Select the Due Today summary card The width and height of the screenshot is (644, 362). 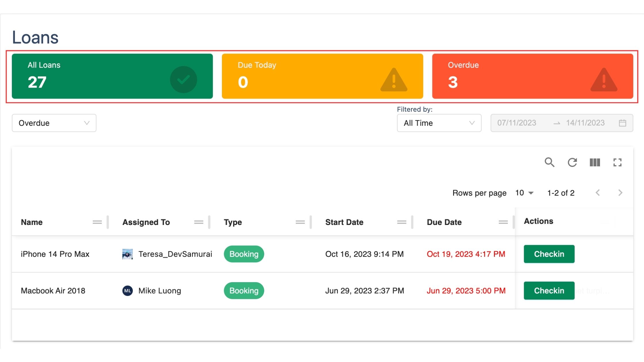(x=322, y=76)
